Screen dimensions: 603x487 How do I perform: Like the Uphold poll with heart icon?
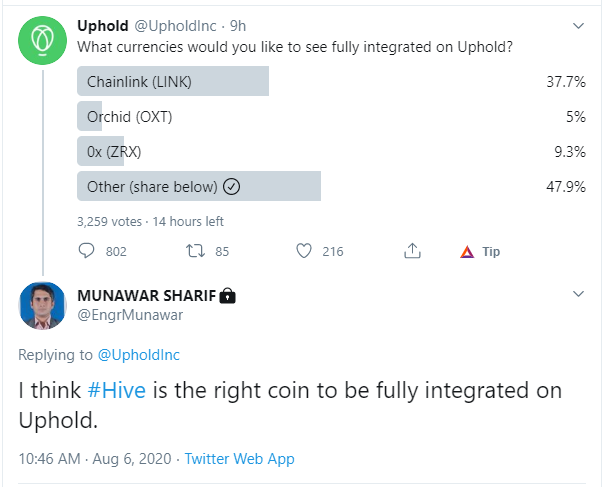click(304, 251)
